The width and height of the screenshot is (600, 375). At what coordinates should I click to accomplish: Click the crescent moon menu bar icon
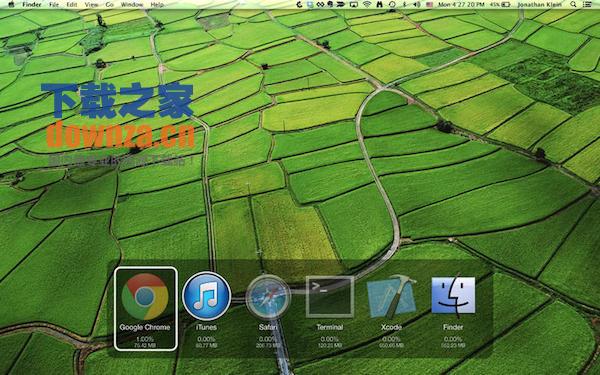(x=300, y=5)
